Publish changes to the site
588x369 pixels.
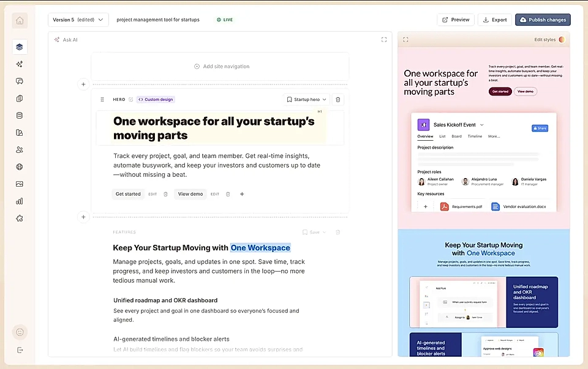543,20
